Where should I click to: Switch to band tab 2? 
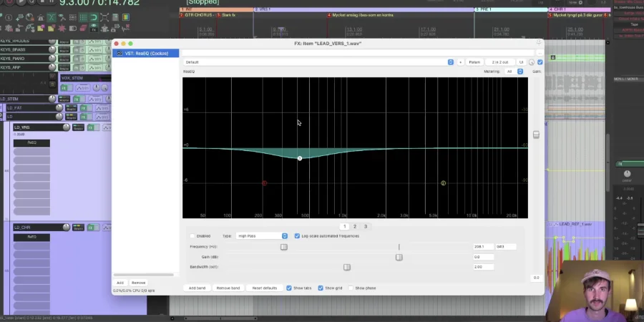(355, 226)
